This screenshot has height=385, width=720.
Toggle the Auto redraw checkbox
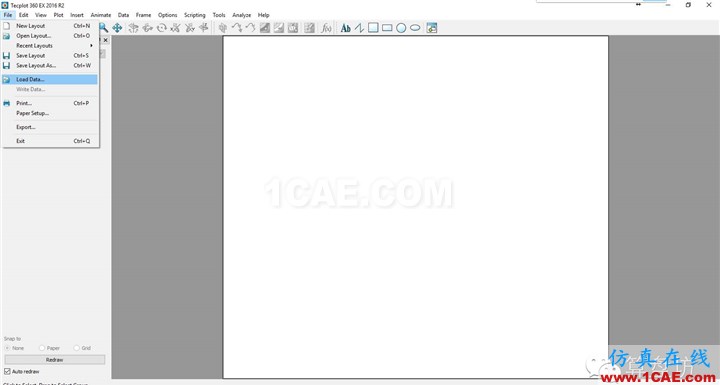(7, 371)
